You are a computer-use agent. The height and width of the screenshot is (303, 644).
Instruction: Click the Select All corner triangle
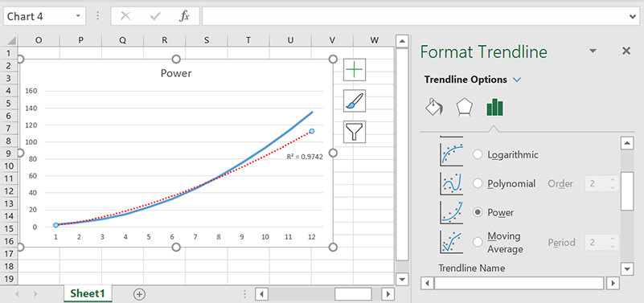[x=11, y=40]
